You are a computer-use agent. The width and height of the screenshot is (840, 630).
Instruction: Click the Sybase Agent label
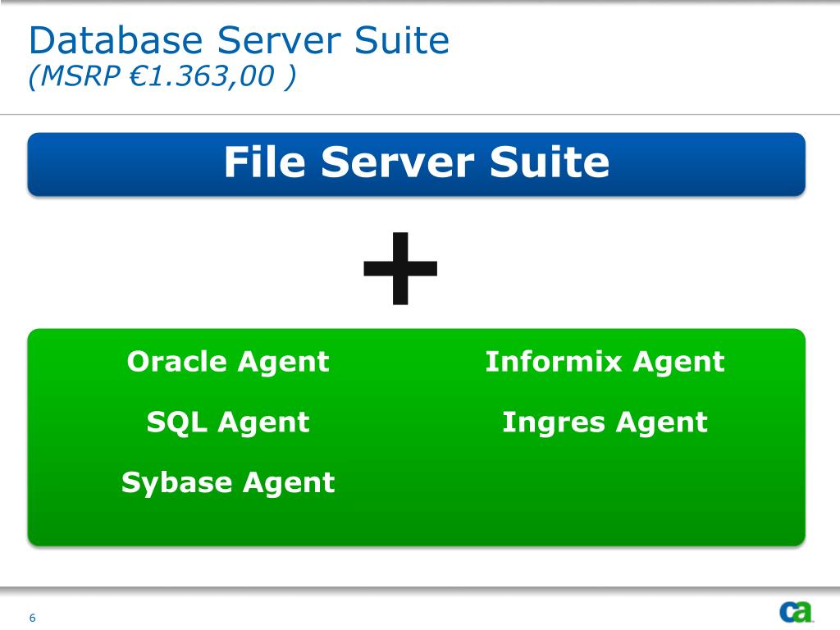click(x=228, y=484)
